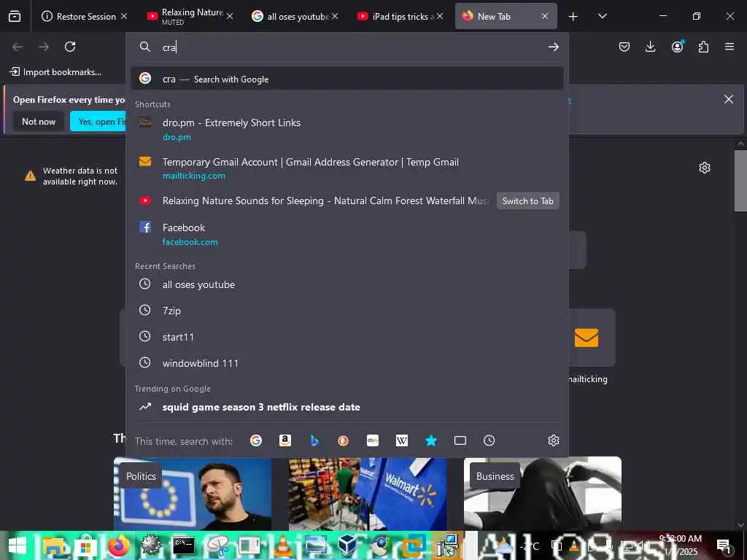Image resolution: width=747 pixels, height=560 pixels.
Task: Pick recent search '7zip'
Action: coord(347,311)
